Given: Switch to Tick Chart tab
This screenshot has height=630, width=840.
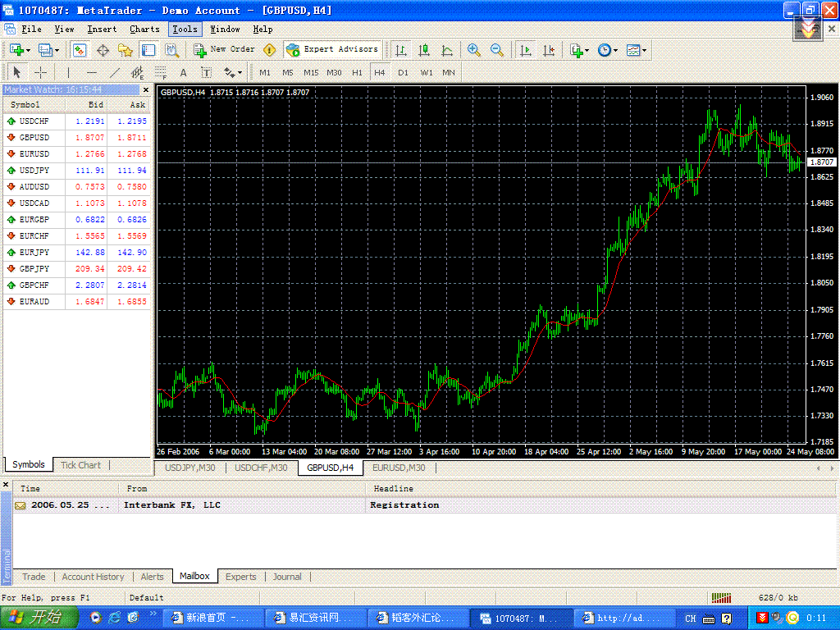Looking at the screenshot, I should coord(80,465).
